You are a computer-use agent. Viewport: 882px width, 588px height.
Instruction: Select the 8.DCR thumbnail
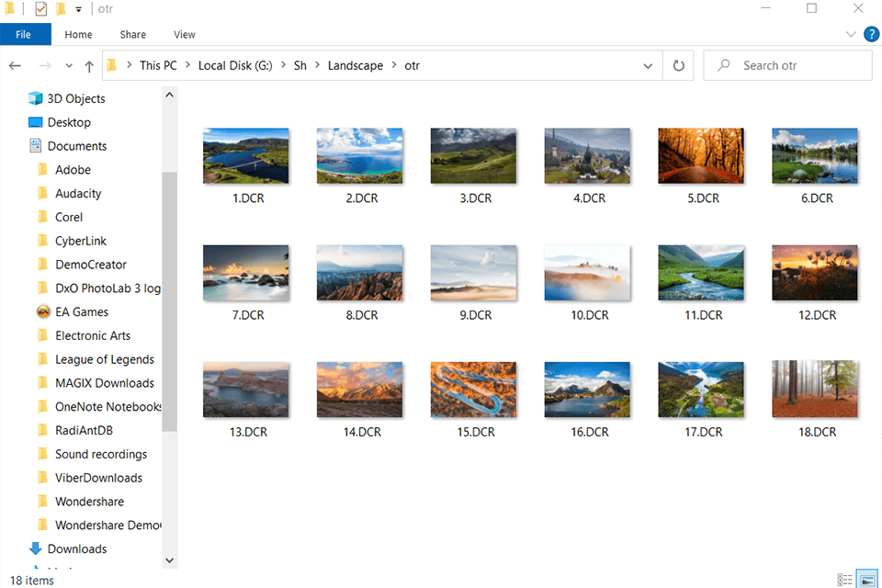coord(359,273)
